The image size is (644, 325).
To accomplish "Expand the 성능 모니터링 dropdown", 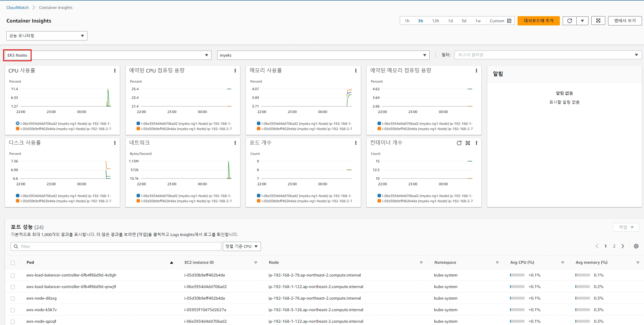I will (x=47, y=36).
